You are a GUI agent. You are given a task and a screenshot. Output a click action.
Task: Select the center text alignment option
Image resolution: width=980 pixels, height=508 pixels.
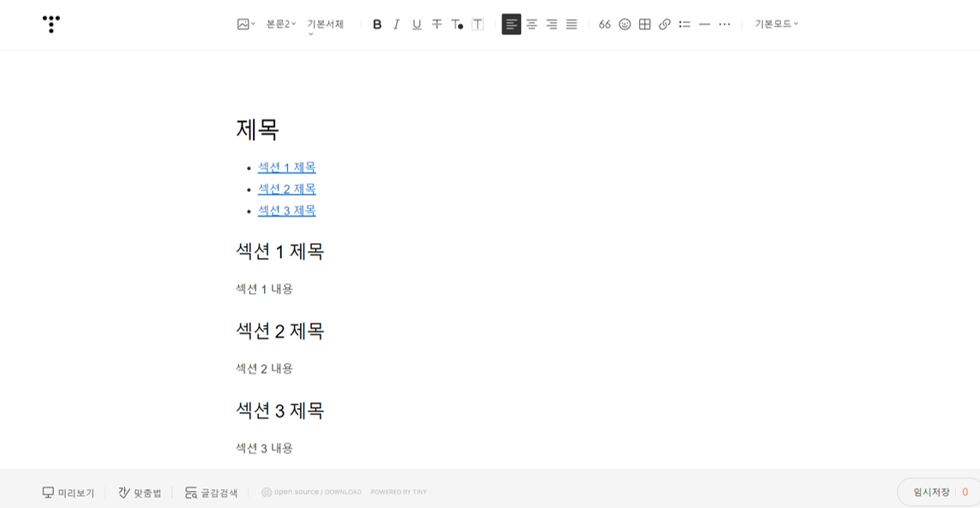point(531,25)
